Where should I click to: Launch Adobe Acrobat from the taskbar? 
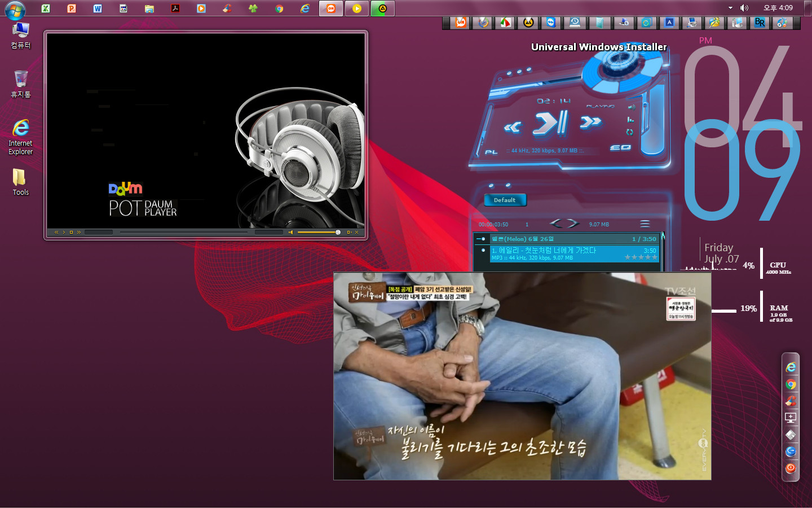click(x=175, y=8)
